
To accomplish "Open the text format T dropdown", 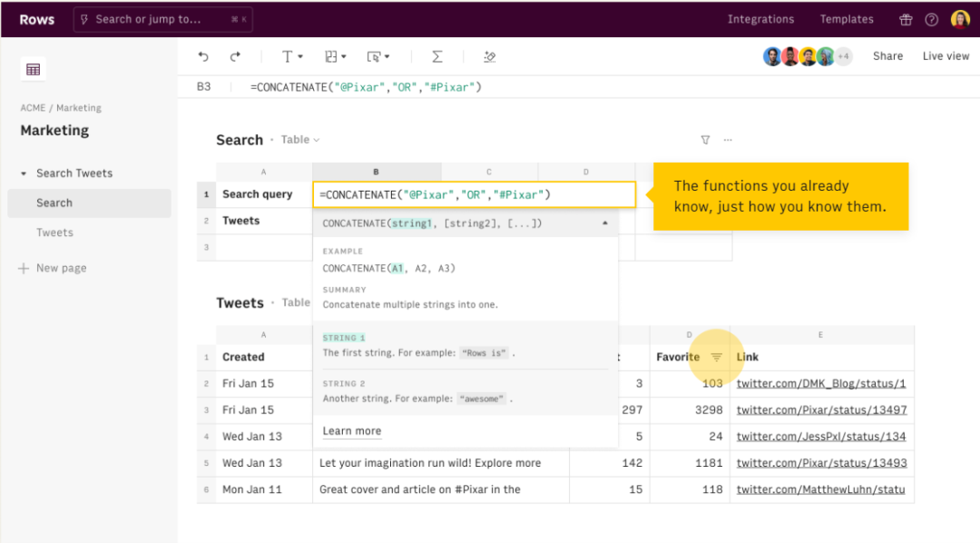I will coord(292,56).
